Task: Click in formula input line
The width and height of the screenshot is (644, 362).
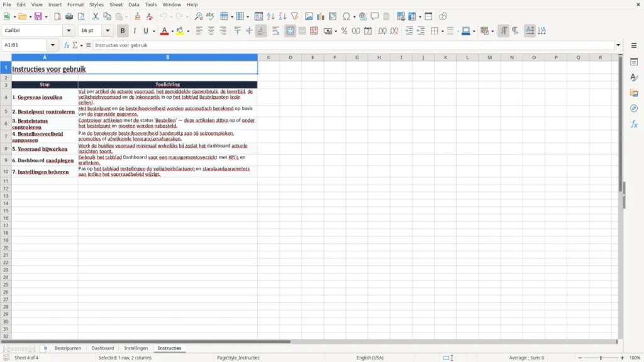Action: 353,45
